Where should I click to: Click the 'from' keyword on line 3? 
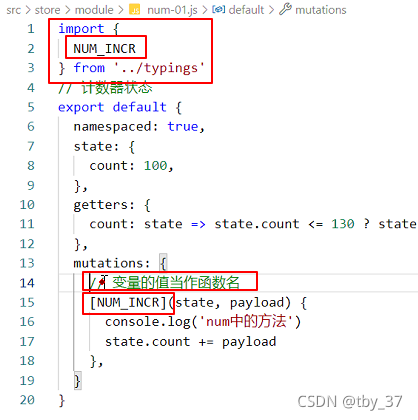(x=89, y=68)
